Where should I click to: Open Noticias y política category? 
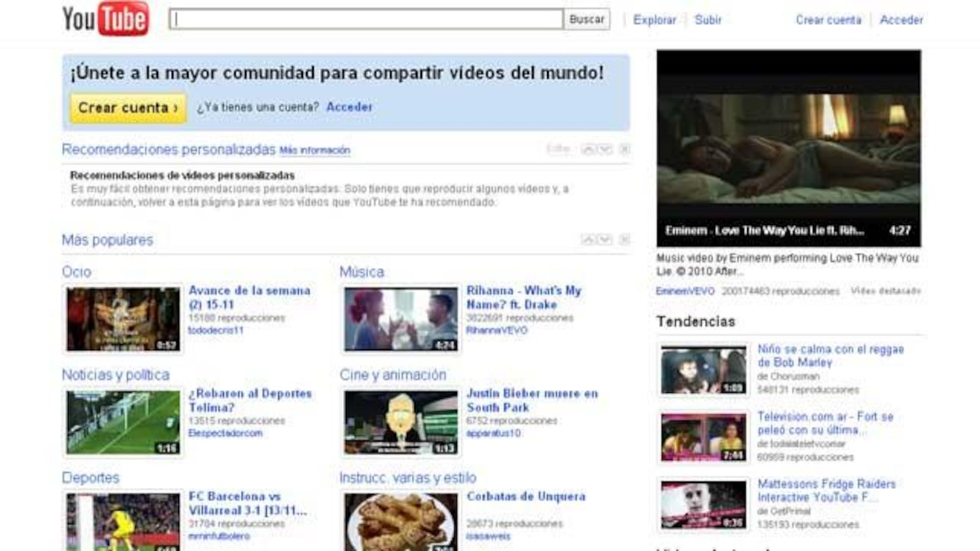[x=116, y=375]
